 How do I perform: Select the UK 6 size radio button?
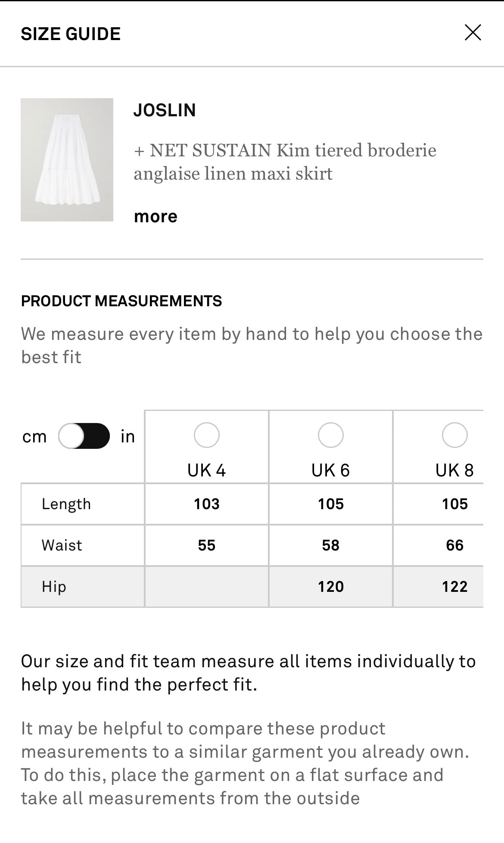pyautogui.click(x=330, y=435)
